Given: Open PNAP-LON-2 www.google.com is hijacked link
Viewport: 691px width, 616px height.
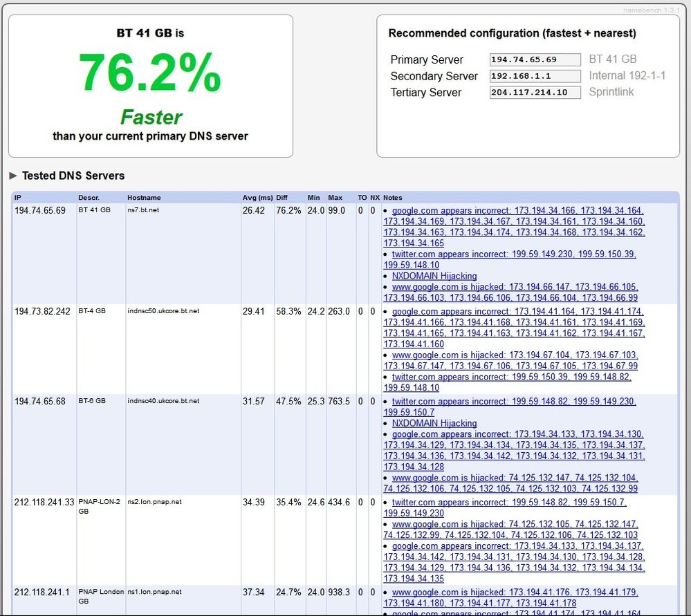Looking at the screenshot, I should click(x=510, y=530).
